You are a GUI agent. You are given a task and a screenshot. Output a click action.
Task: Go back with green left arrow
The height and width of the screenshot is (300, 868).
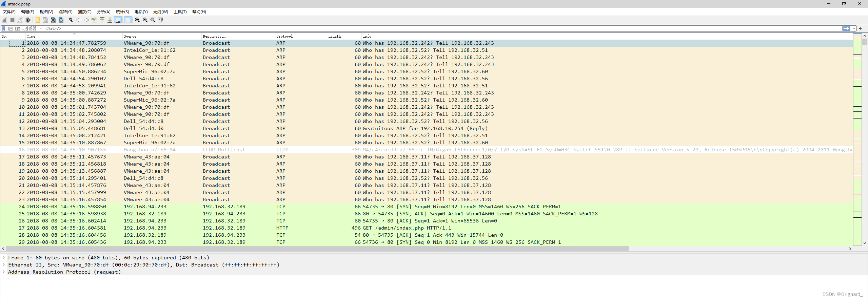click(79, 20)
